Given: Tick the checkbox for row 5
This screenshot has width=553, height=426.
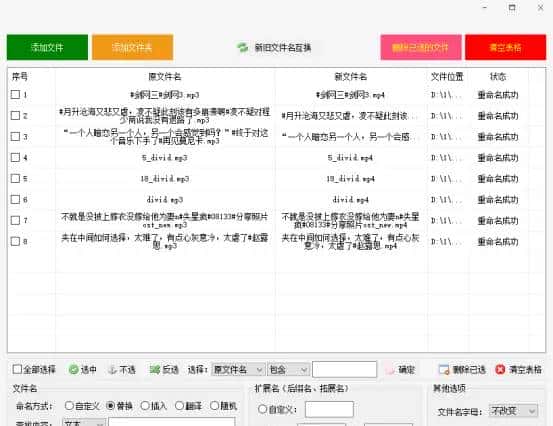Looking at the screenshot, I should (x=15, y=178).
